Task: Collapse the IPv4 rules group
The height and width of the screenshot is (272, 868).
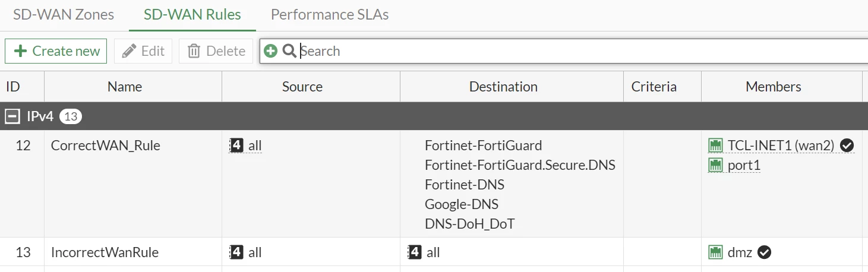Action: click(12, 116)
